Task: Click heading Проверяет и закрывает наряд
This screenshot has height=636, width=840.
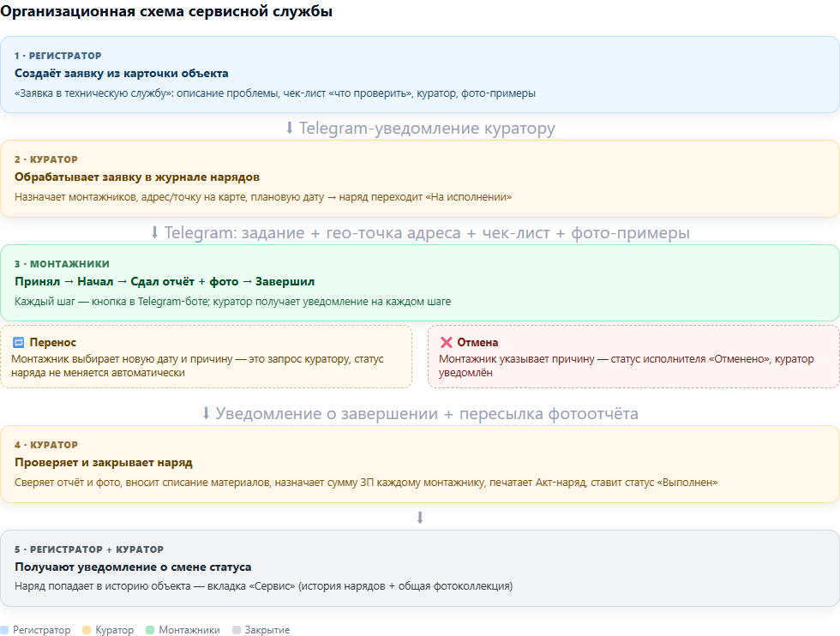Action: (104, 463)
